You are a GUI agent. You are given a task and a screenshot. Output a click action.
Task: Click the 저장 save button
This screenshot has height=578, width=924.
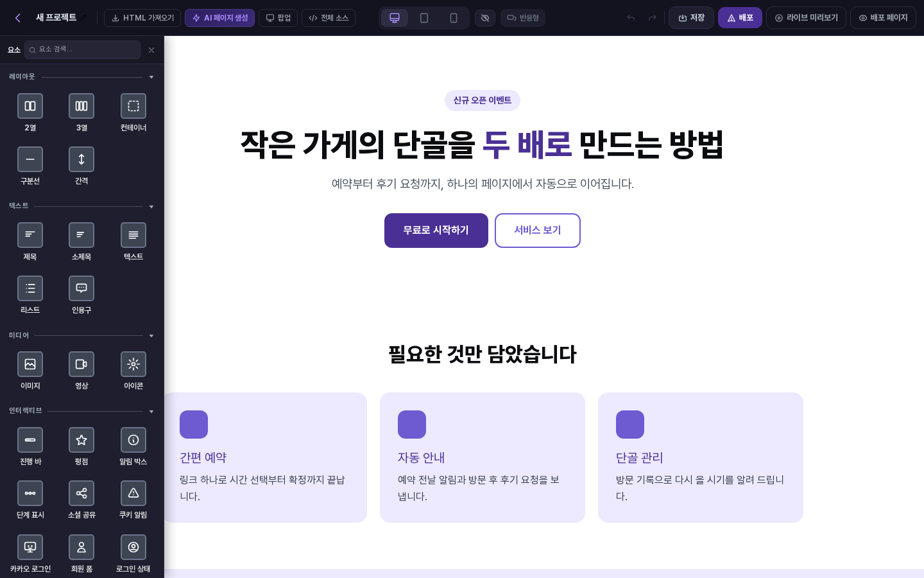pos(691,18)
